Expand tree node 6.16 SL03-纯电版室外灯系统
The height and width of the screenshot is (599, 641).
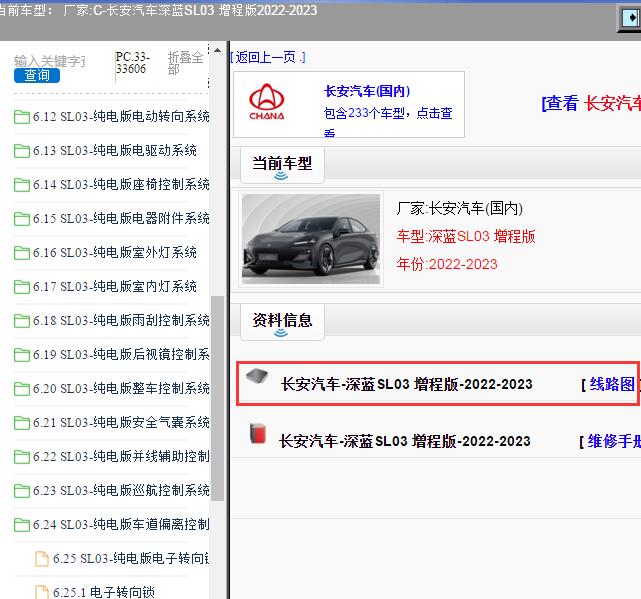[115, 252]
